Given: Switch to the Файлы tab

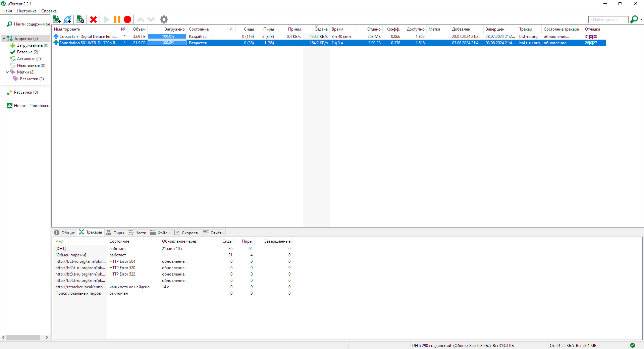Looking at the screenshot, I should [x=160, y=233].
